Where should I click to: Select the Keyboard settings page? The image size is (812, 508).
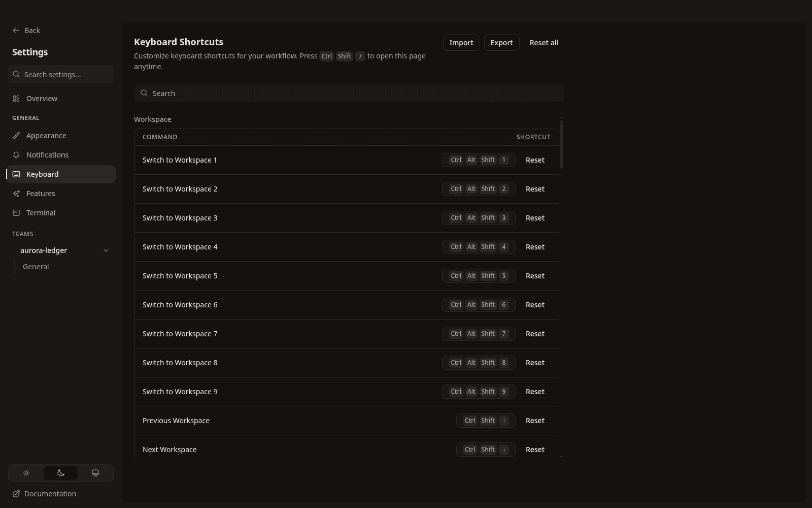(x=61, y=174)
